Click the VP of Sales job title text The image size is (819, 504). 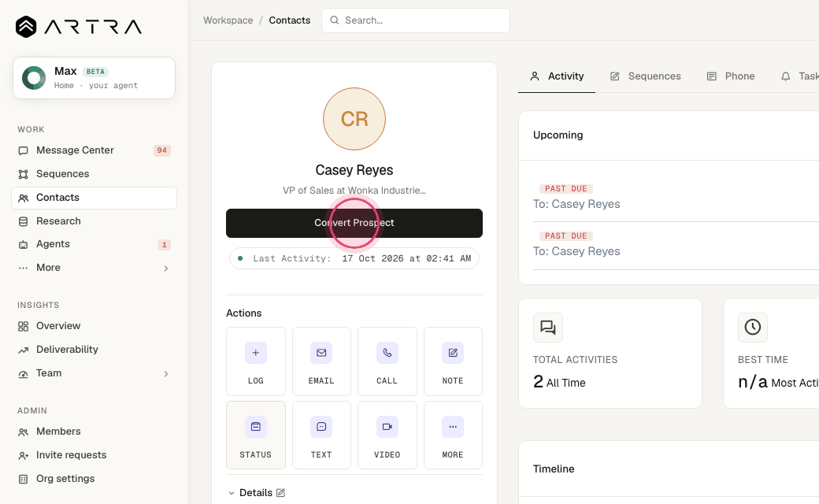(x=354, y=191)
